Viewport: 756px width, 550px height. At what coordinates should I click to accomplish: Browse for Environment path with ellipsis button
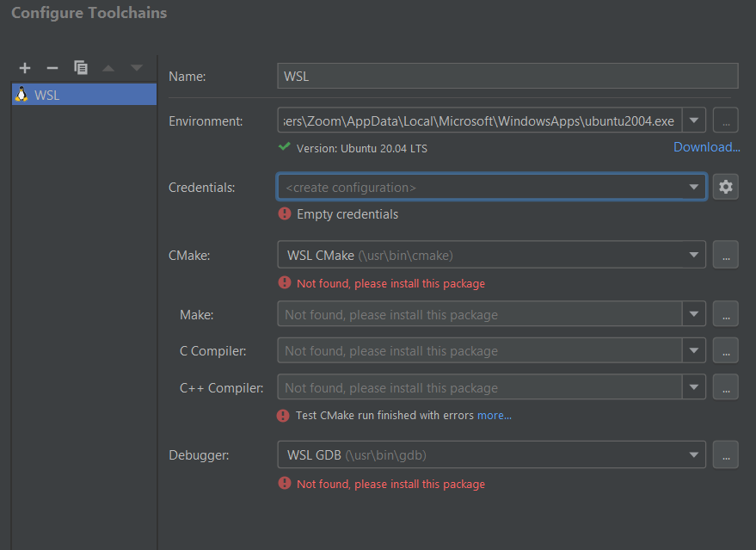click(x=726, y=121)
